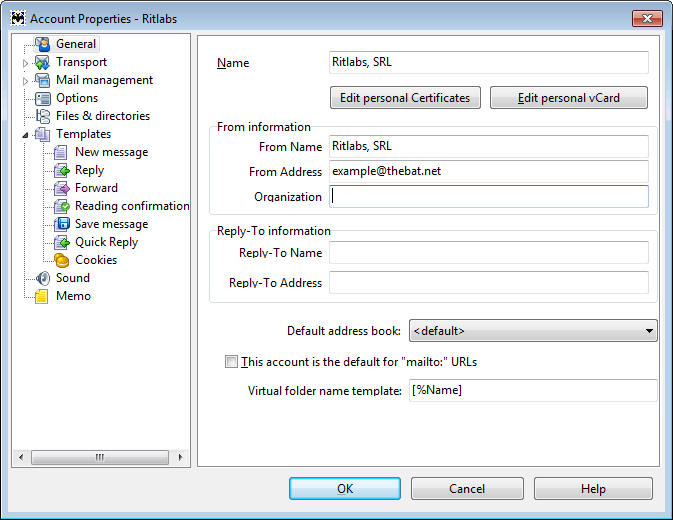This screenshot has width=673, height=520.
Task: Click the Files & directories icon
Action: point(42,116)
